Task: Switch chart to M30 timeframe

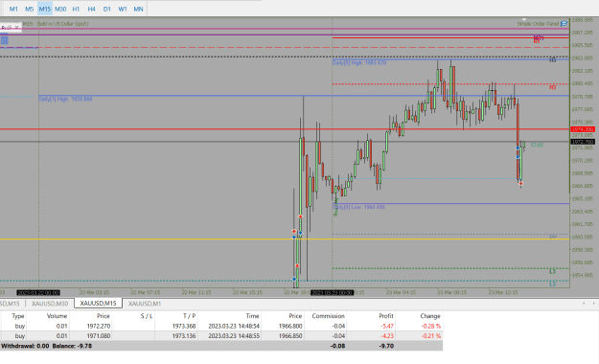Action: [x=60, y=9]
